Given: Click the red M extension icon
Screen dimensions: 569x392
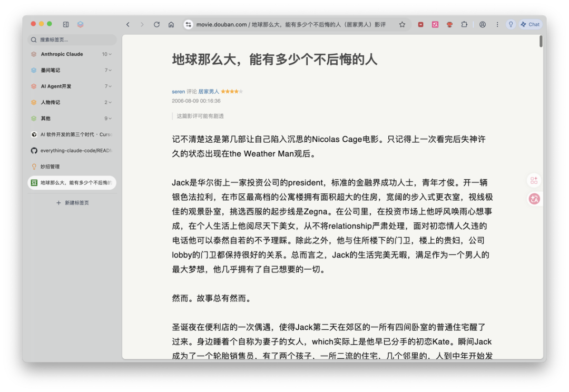Looking at the screenshot, I should [420, 24].
